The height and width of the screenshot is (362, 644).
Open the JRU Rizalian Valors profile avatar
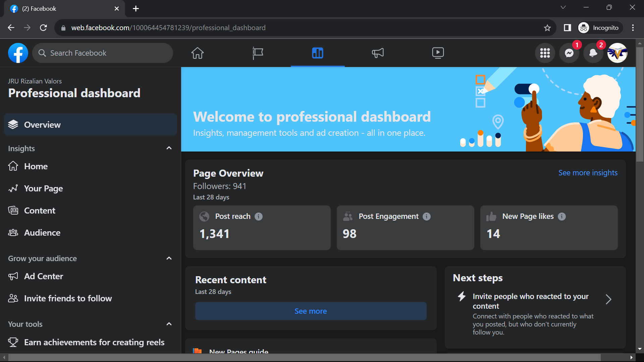618,53
